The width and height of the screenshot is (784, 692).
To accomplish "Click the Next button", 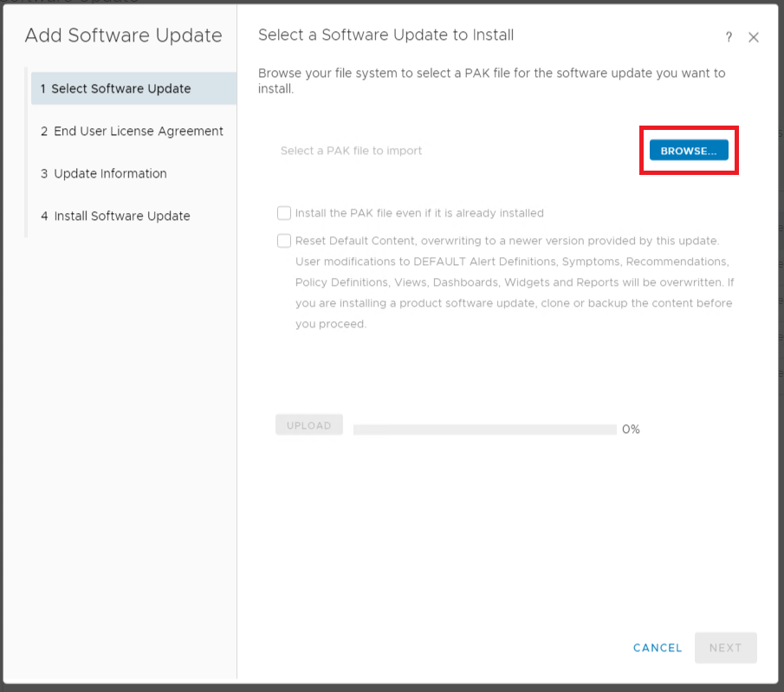I will tap(725, 648).
